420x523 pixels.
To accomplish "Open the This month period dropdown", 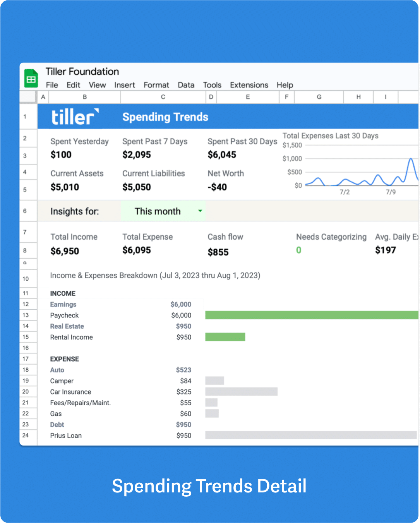I will (163, 211).
